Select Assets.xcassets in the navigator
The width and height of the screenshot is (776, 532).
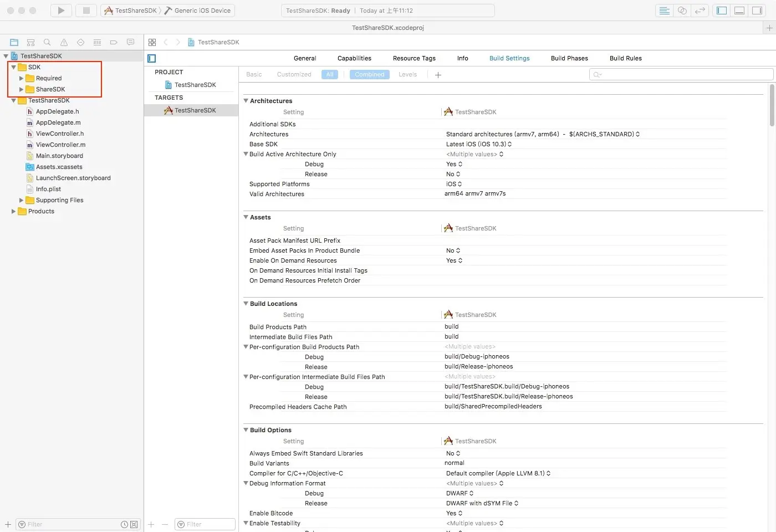click(x=54, y=167)
